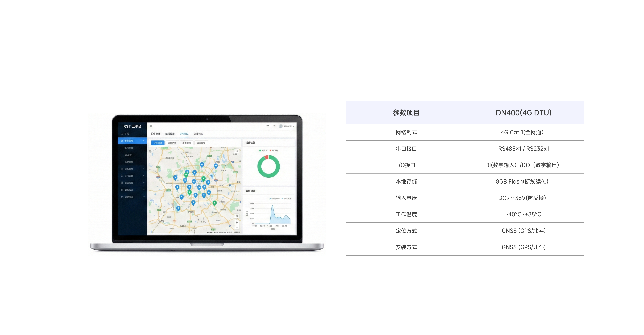644x335 pixels.
Task: Click the '4G Cat 1(全网通)' cell
Action: click(x=522, y=132)
